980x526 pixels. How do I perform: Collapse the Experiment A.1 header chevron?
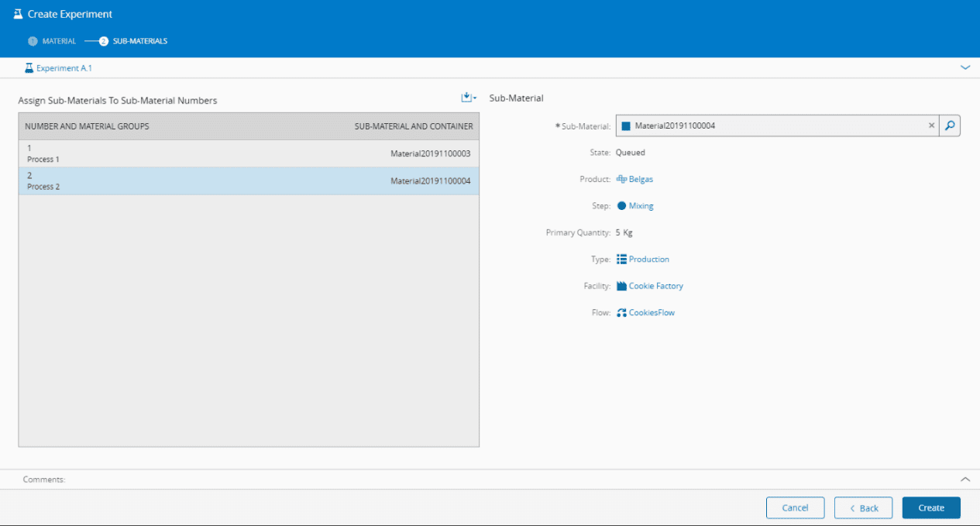(x=965, y=68)
